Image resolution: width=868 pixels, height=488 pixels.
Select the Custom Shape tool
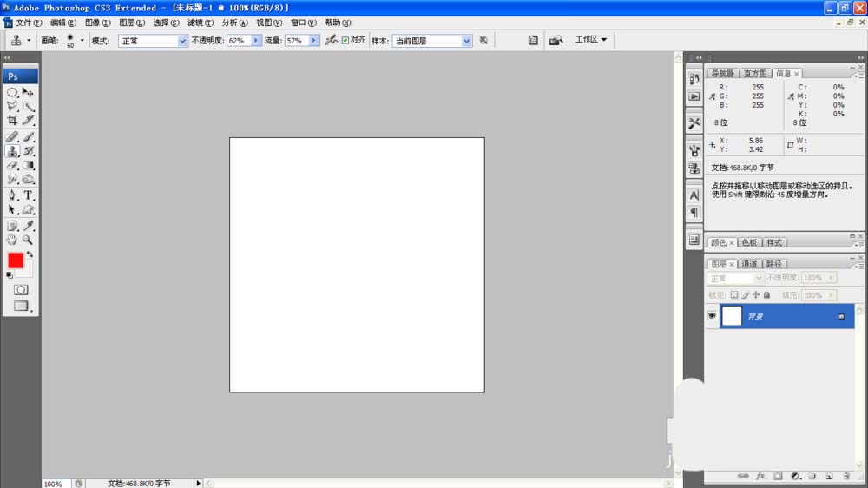(x=29, y=209)
